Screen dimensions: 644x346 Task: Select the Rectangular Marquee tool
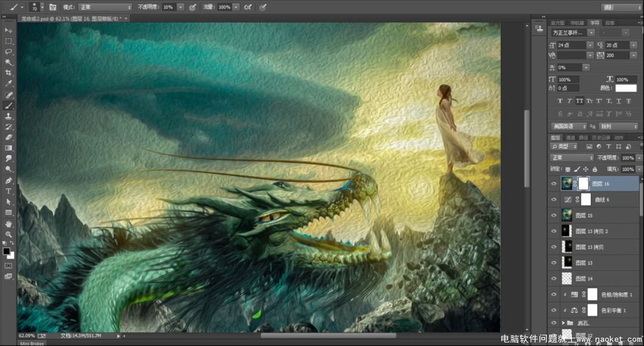(8, 41)
